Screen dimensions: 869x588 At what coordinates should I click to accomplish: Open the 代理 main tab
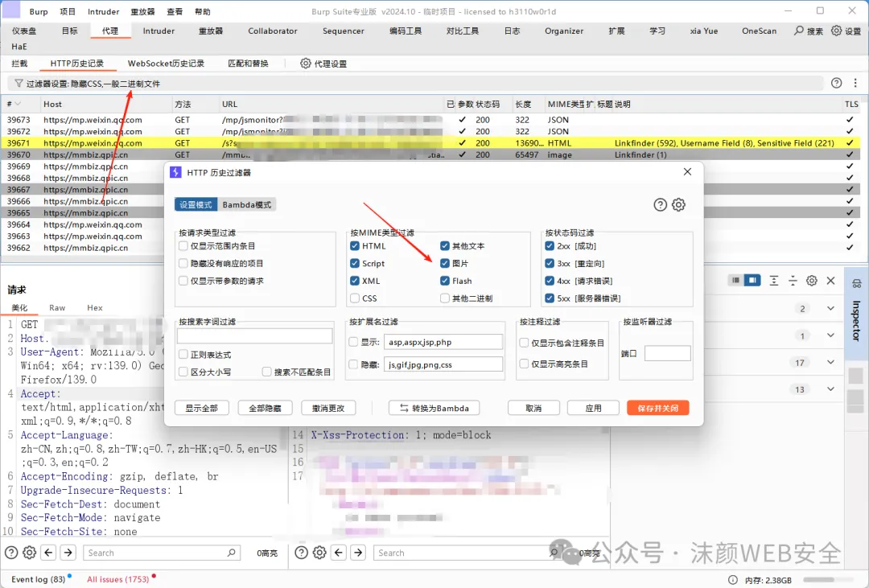coord(109,31)
